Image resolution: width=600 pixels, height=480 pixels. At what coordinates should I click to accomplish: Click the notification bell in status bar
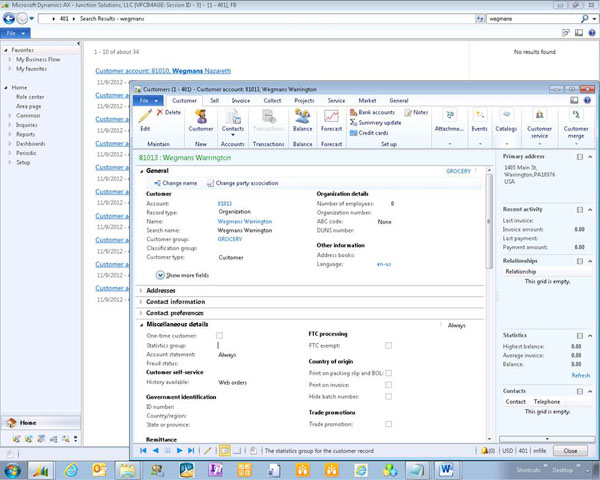[x=484, y=451]
